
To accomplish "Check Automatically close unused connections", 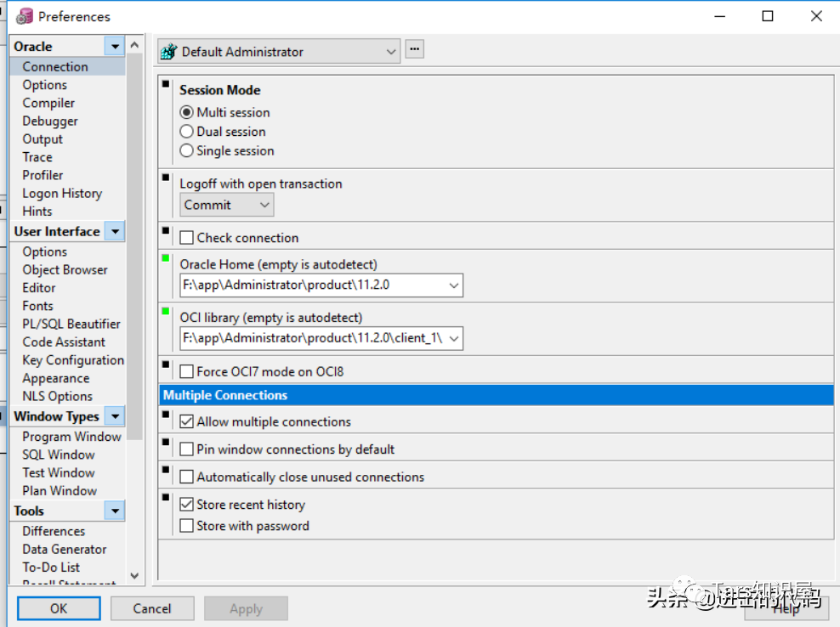I will 186,477.
